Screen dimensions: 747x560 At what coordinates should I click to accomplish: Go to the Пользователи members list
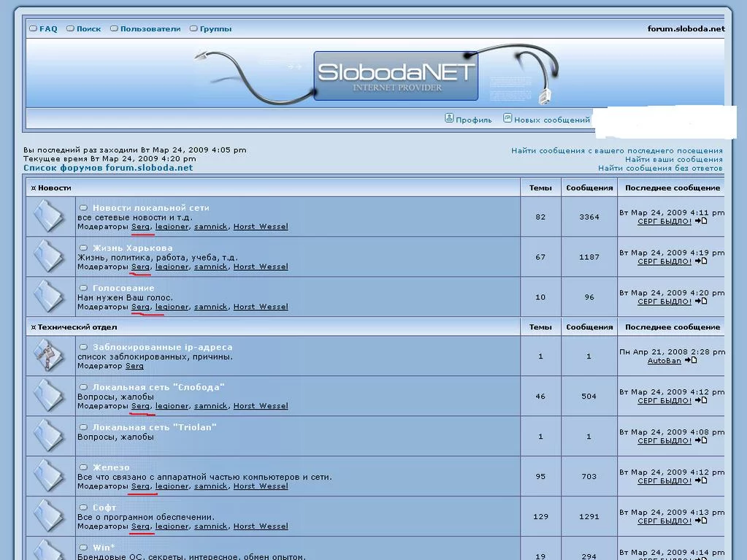[150, 29]
